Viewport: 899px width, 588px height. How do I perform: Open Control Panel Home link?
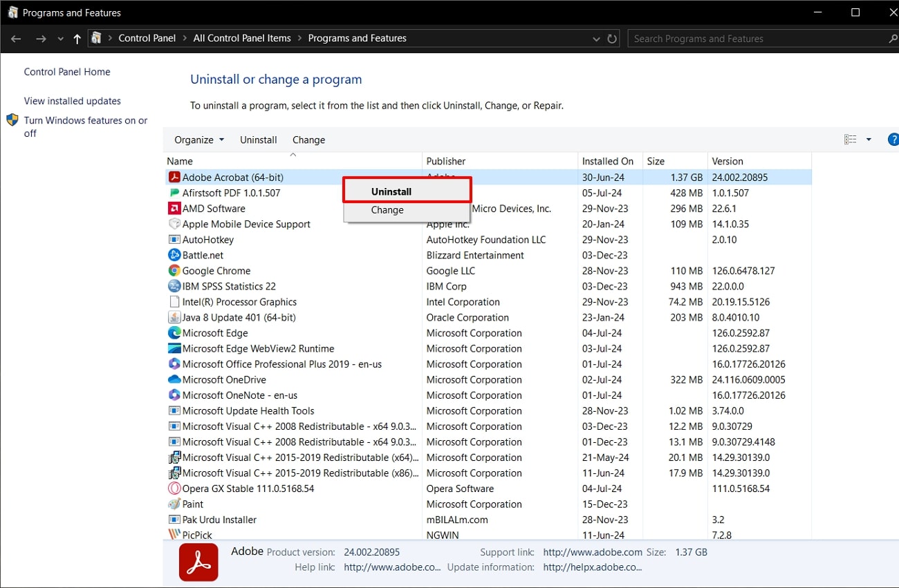pyautogui.click(x=67, y=72)
